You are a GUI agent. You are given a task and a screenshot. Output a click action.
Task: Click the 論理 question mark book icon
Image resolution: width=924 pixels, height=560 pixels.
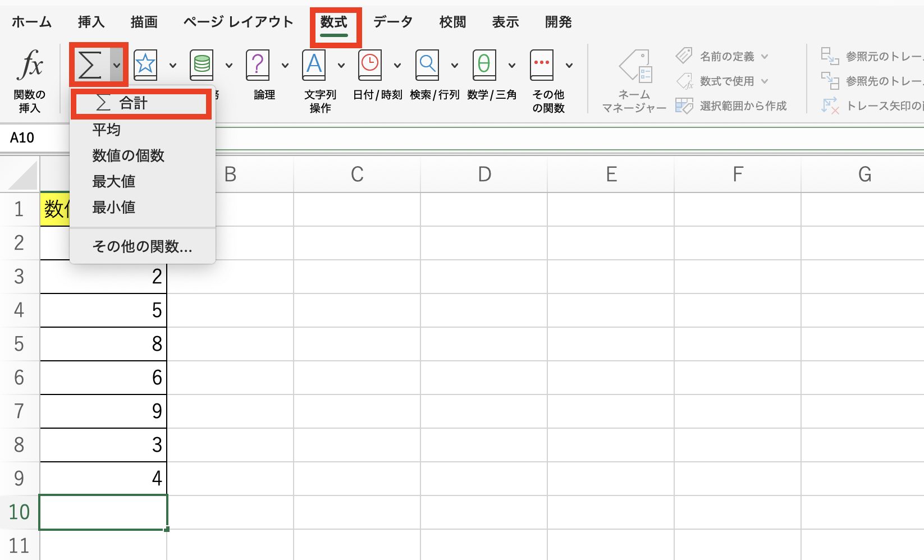258,65
